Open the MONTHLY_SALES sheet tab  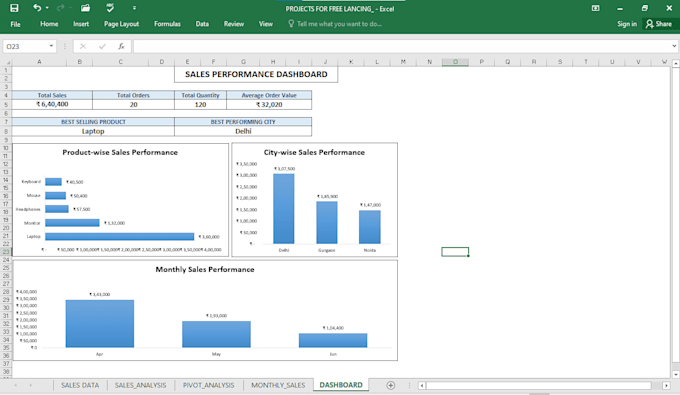278,385
